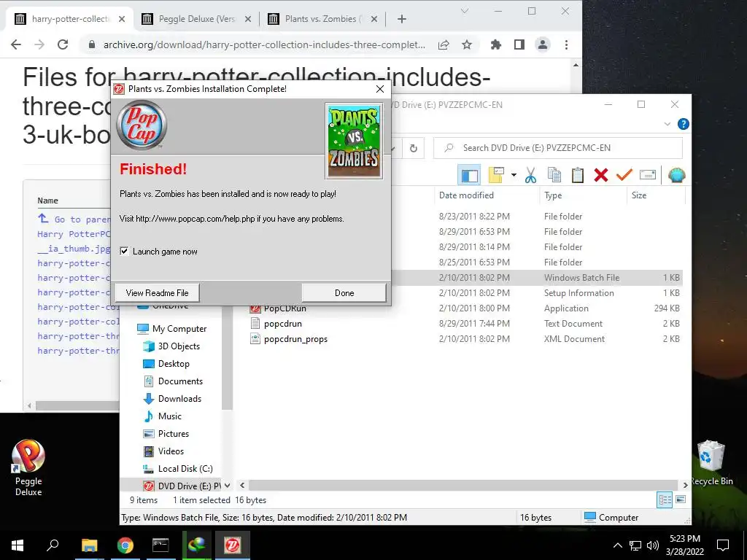
Task: Switch to the Peggle Deluxe tab
Action: [196, 19]
